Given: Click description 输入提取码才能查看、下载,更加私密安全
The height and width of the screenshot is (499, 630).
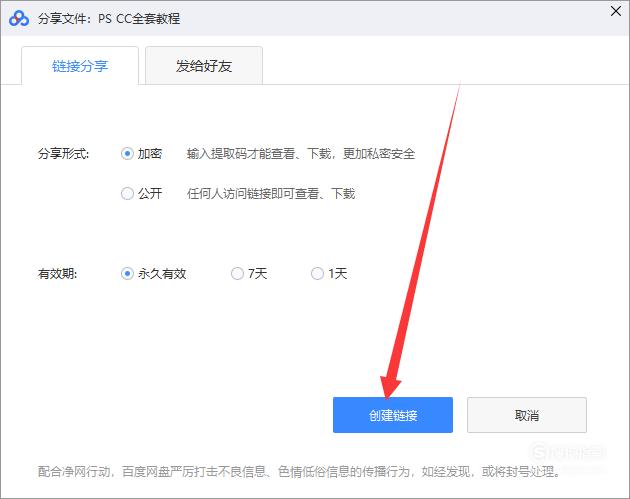Looking at the screenshot, I should (x=301, y=153).
